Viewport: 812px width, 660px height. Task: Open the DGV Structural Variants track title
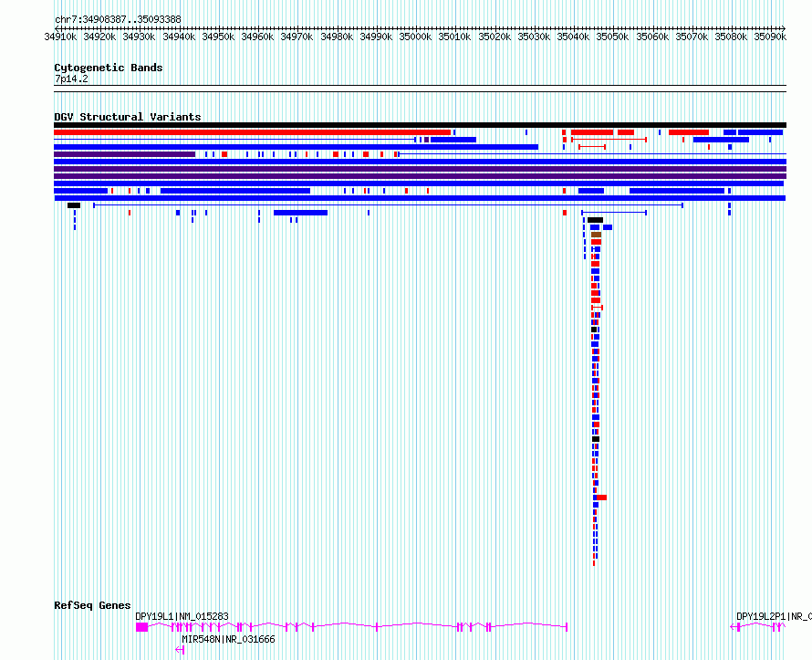128,117
